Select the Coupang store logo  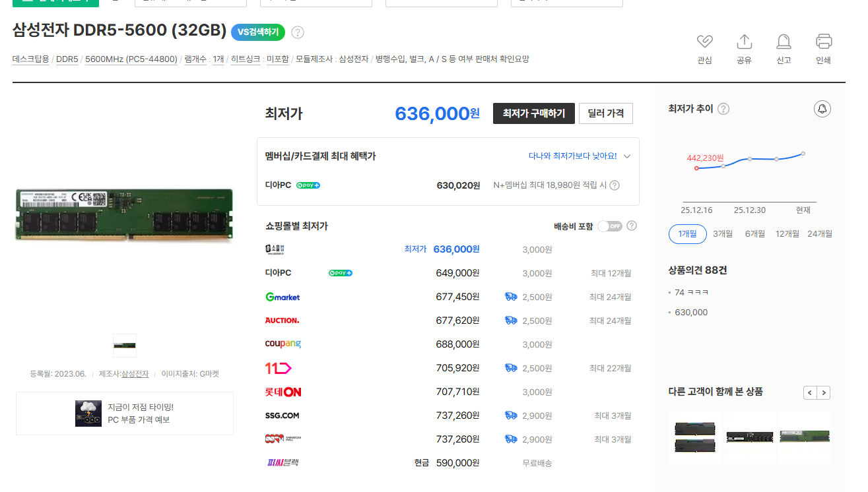[x=283, y=344]
